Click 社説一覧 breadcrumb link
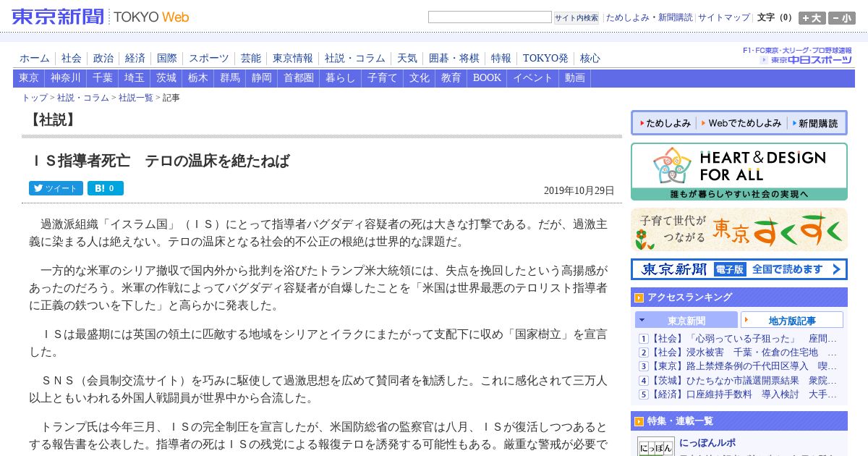This screenshot has height=456, width=868. coord(136,98)
